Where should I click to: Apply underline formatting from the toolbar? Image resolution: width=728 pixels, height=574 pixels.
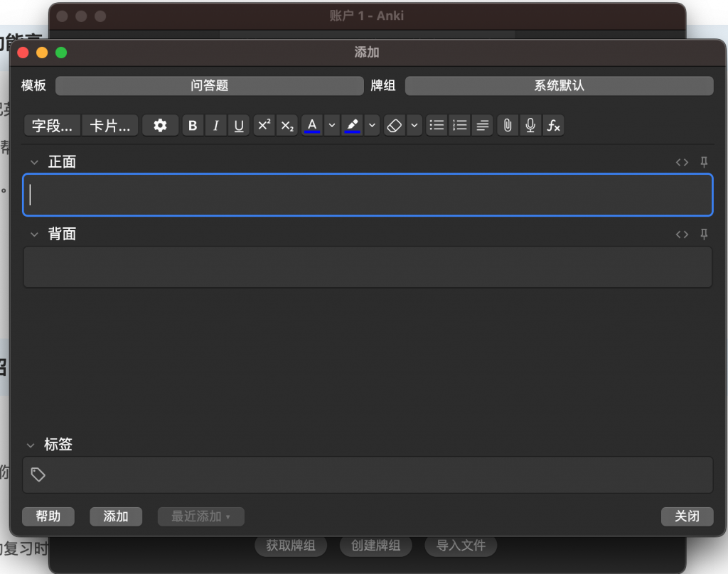click(x=239, y=125)
